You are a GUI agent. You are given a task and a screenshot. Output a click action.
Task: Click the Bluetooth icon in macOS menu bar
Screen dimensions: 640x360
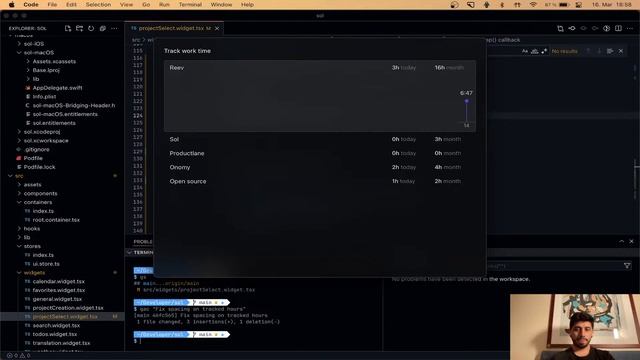pyautogui.click(x=502, y=4)
